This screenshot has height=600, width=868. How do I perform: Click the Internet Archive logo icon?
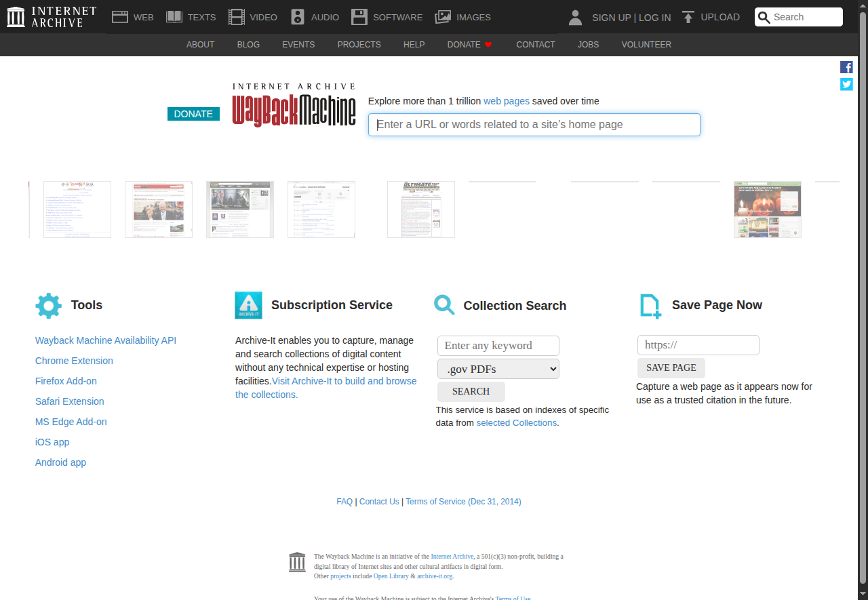pyautogui.click(x=16, y=17)
